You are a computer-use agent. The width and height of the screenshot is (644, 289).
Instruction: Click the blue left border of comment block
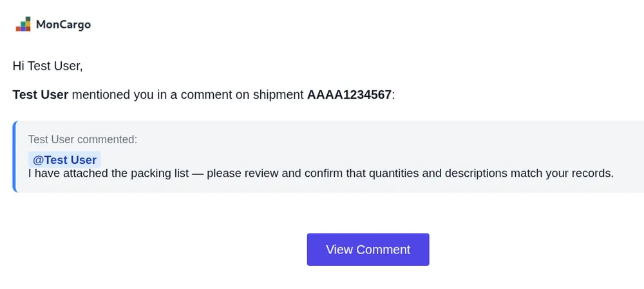pos(14,157)
